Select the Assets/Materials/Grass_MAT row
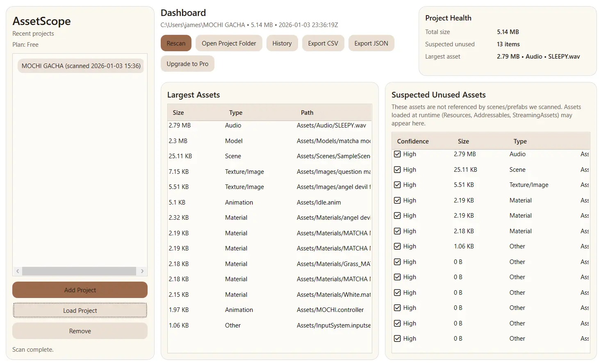599x364 pixels. tap(270, 264)
